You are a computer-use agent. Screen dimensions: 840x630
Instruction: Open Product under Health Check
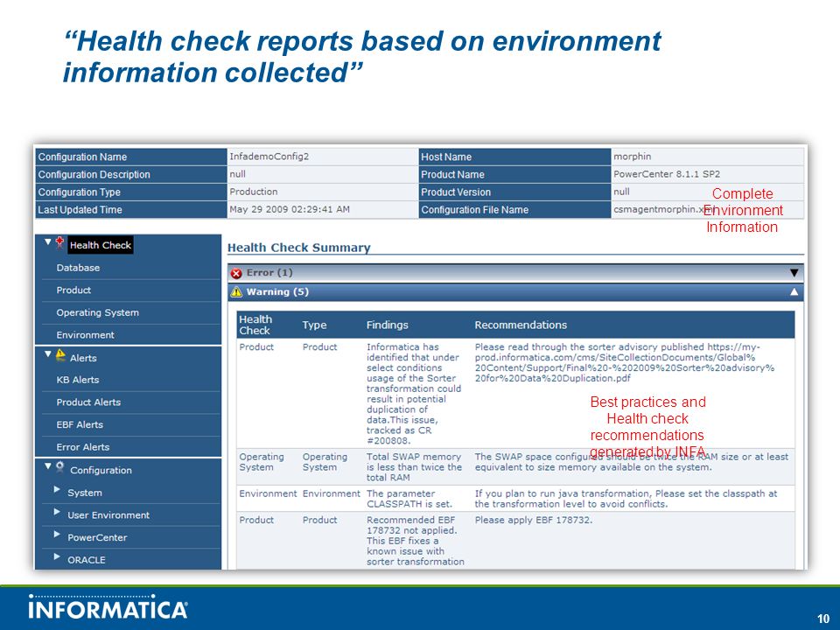[73, 290]
